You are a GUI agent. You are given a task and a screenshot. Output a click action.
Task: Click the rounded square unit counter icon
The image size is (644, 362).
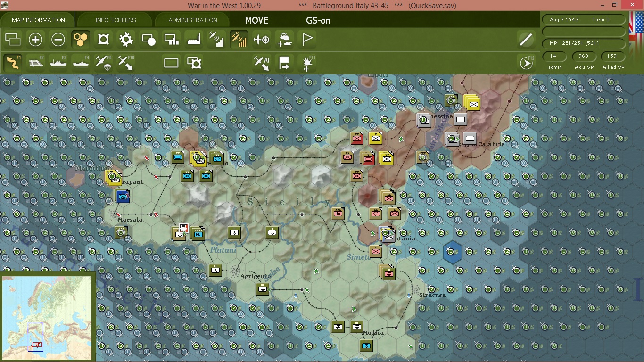tap(103, 40)
